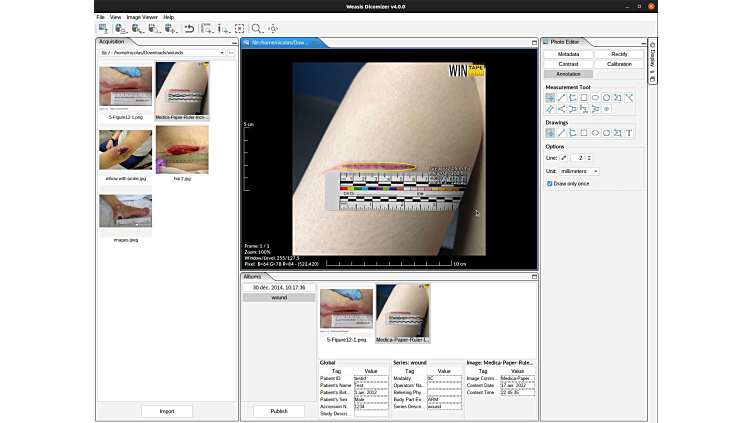The image size is (752, 423).
Task: Select the text annotation drawing tool
Action: pos(629,133)
